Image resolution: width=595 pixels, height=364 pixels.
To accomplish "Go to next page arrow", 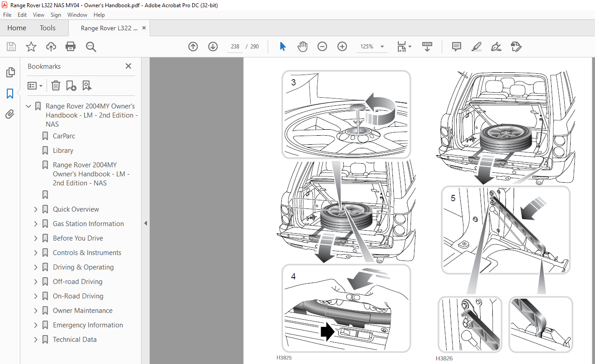I will point(213,47).
